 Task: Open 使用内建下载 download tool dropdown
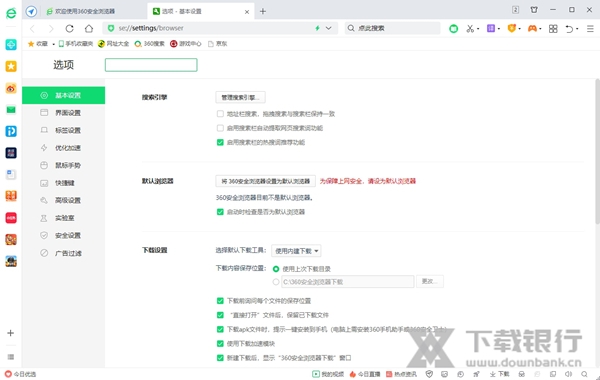click(x=296, y=251)
